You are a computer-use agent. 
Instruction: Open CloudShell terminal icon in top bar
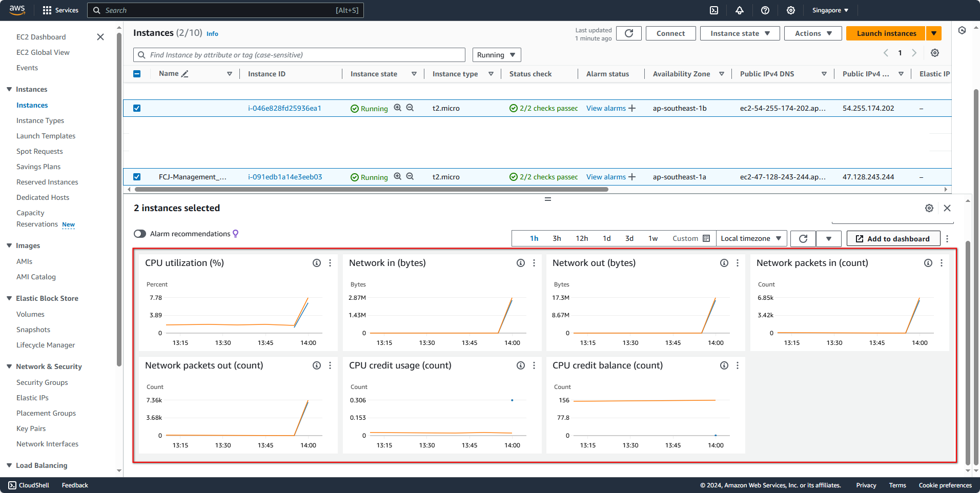(714, 10)
